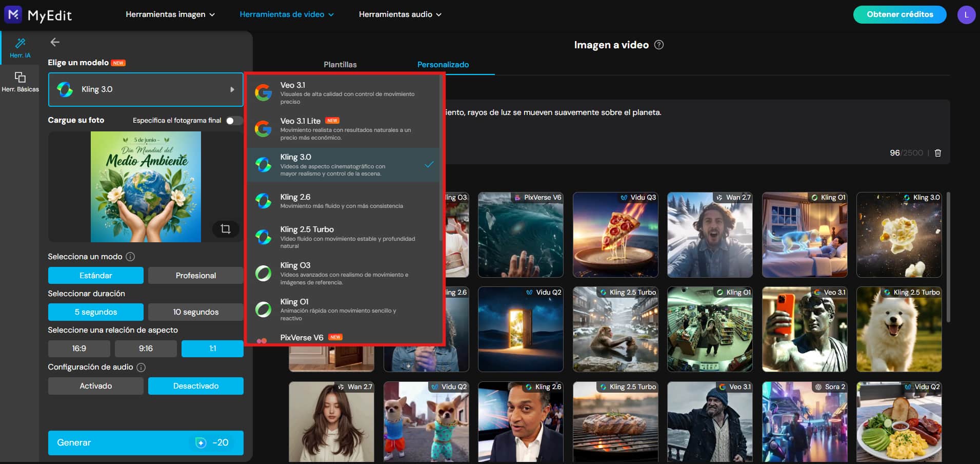Screen dimensions: 980x464
Task: Click the Kling O1 ring icon
Action: (x=263, y=310)
